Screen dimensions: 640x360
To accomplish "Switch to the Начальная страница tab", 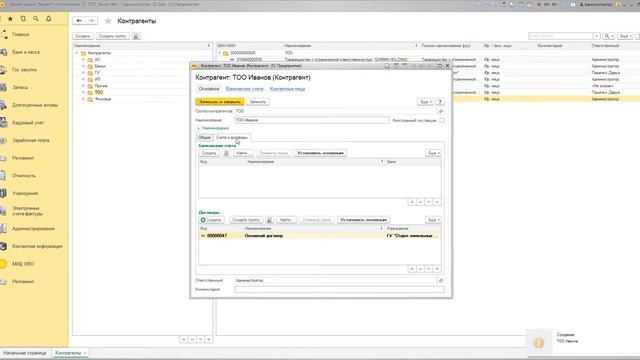I will point(24,353).
